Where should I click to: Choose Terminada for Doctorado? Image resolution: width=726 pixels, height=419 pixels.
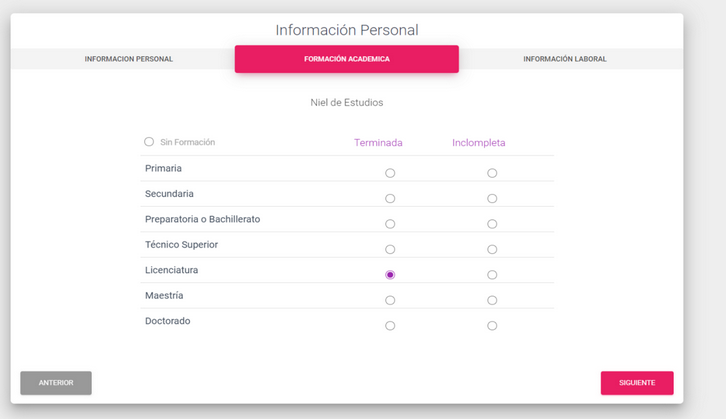390,326
